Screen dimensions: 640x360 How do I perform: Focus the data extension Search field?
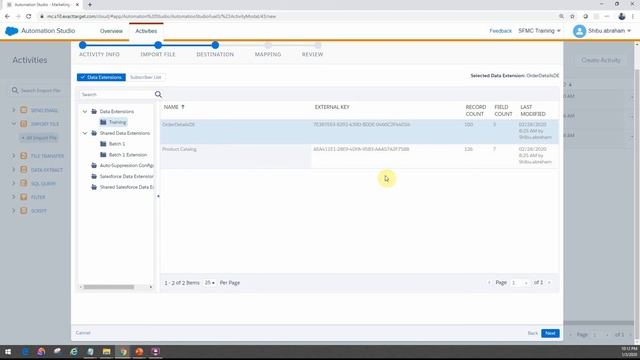116,95
